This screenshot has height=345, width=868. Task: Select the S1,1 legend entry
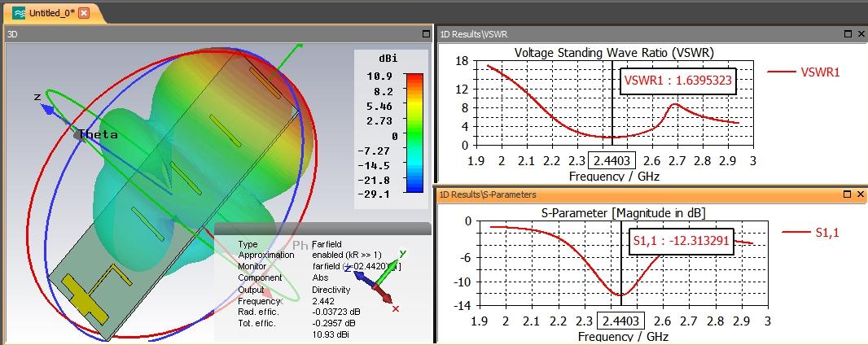[x=810, y=233]
